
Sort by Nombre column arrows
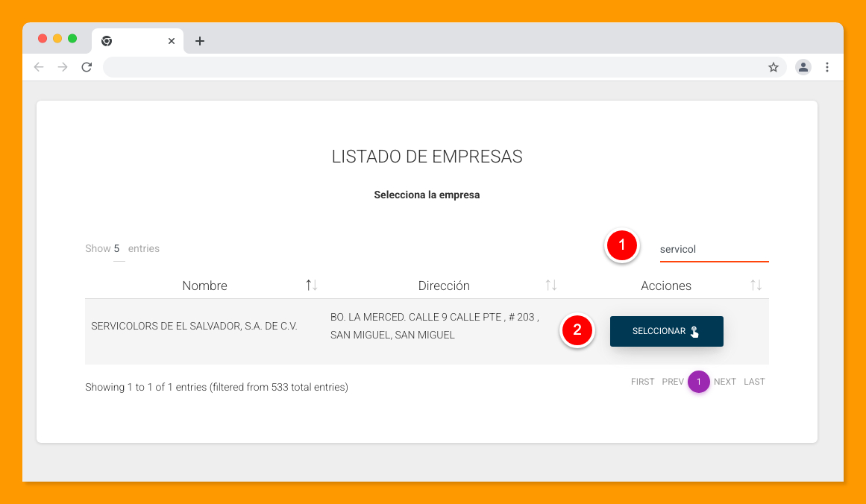click(x=312, y=286)
